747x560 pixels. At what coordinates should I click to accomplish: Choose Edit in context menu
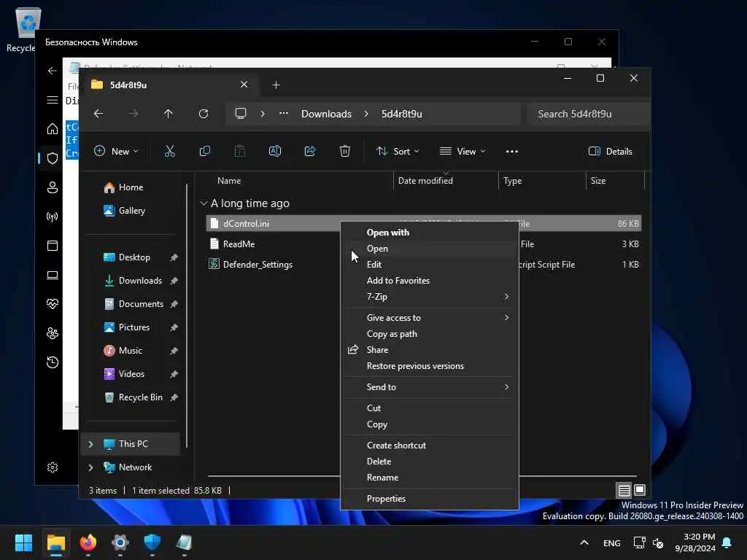point(430,265)
